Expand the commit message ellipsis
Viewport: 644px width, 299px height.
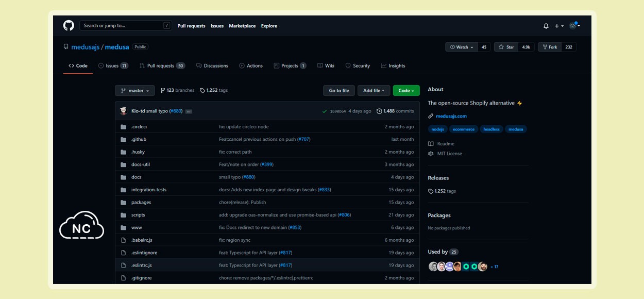point(189,111)
